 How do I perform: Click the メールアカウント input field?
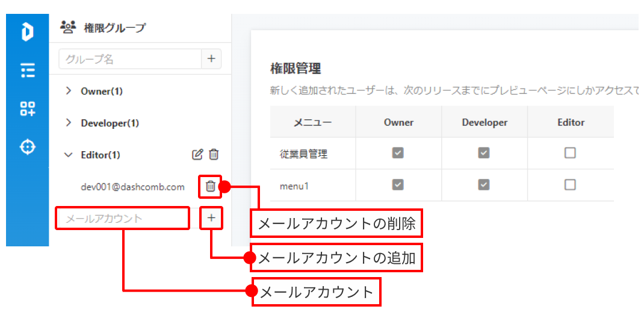point(123,218)
